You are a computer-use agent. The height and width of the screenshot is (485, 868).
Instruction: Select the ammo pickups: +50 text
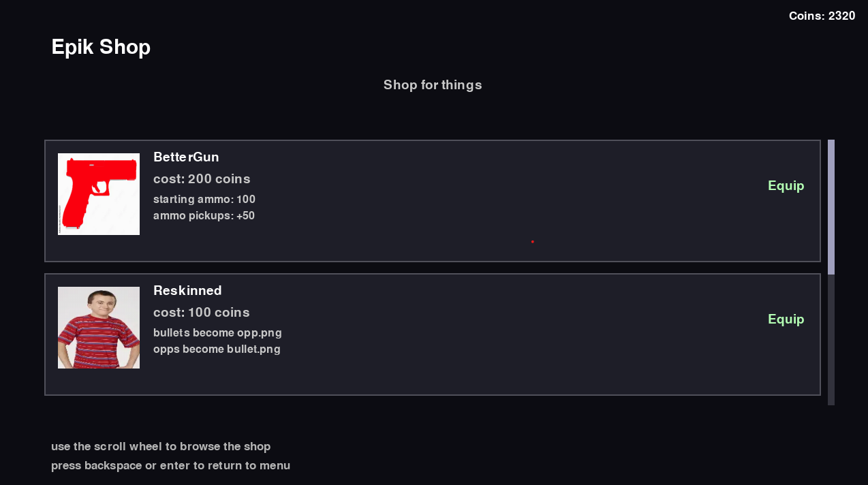pyautogui.click(x=204, y=216)
